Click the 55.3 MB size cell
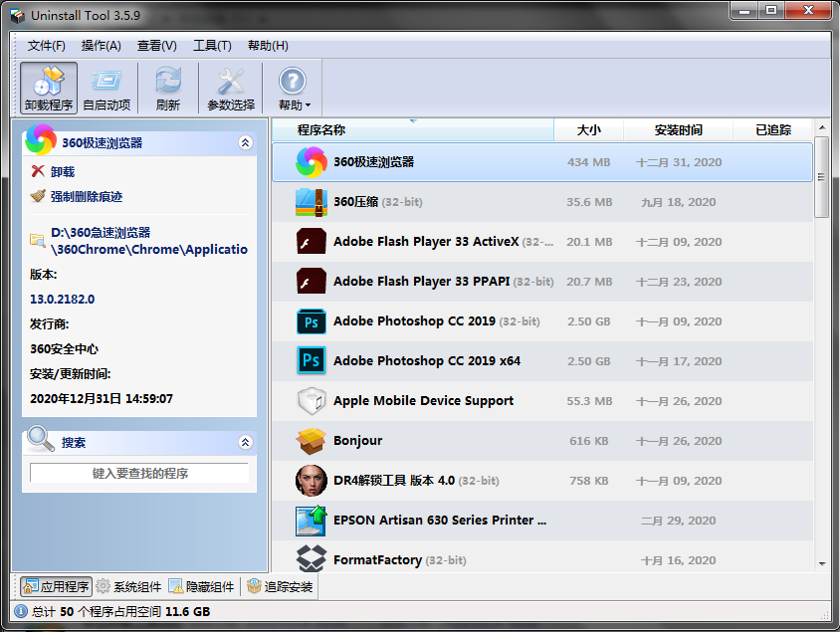Screen dimensions: 840x632 click(589, 401)
